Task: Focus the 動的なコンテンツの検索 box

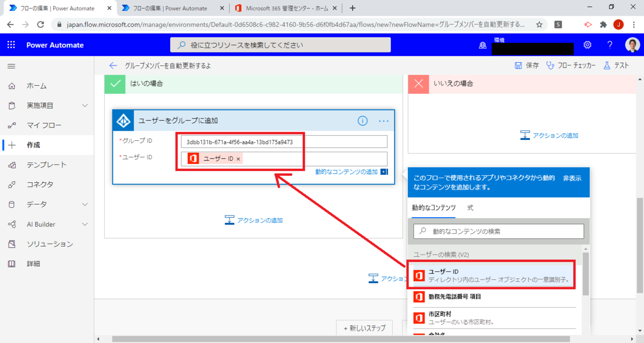Action: [499, 231]
